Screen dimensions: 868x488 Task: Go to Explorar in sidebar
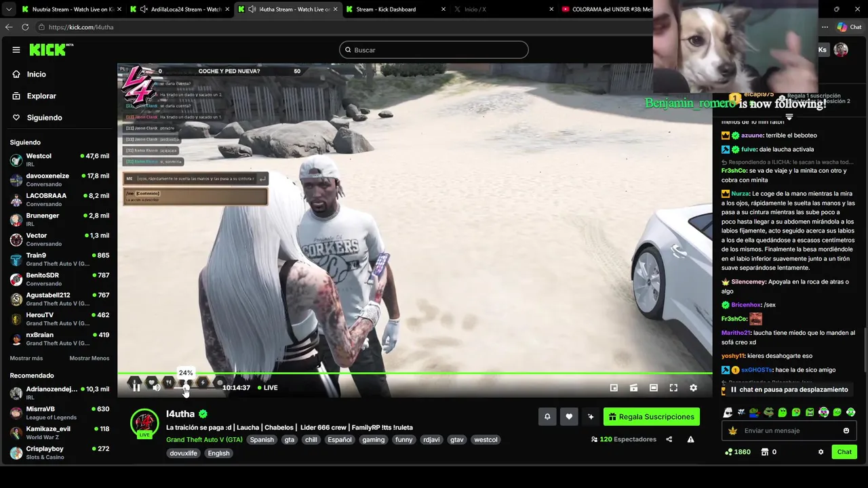pyautogui.click(x=41, y=96)
